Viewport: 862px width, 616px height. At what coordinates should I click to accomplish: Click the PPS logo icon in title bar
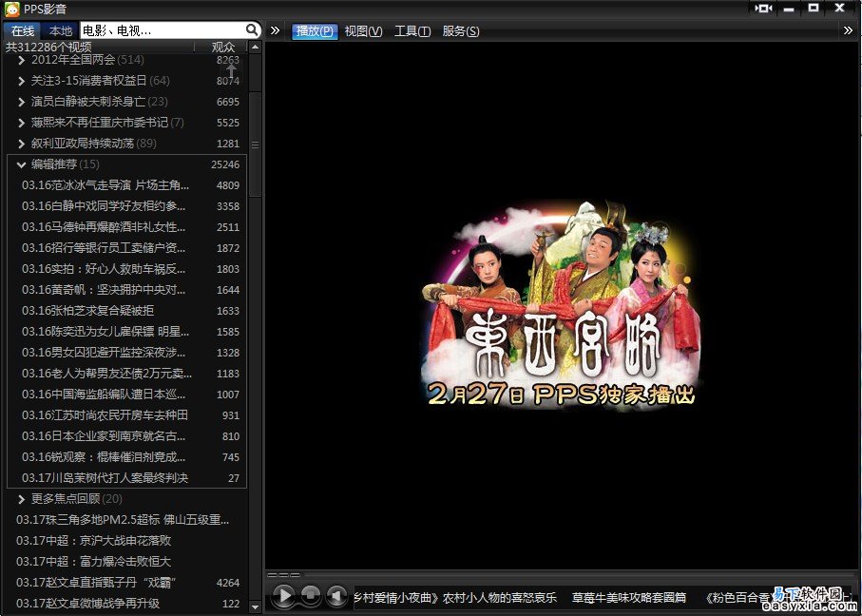(x=10, y=9)
